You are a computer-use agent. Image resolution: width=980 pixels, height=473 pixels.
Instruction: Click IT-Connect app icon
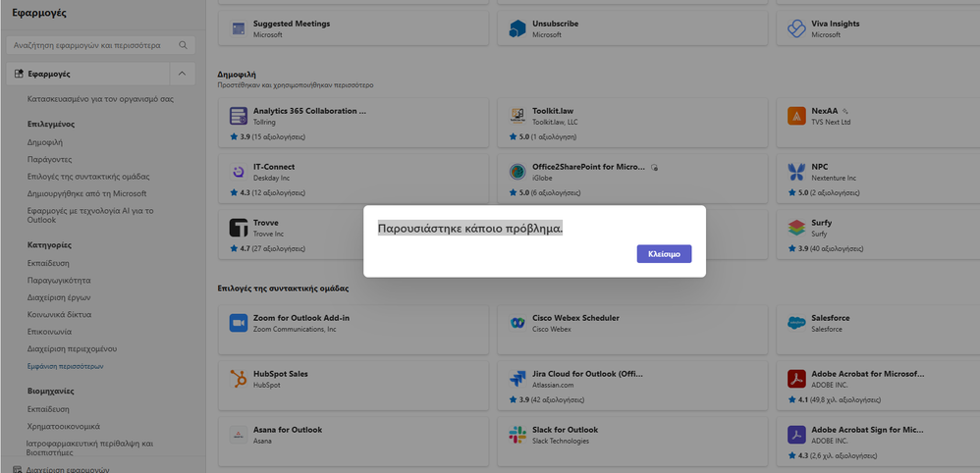click(238, 171)
